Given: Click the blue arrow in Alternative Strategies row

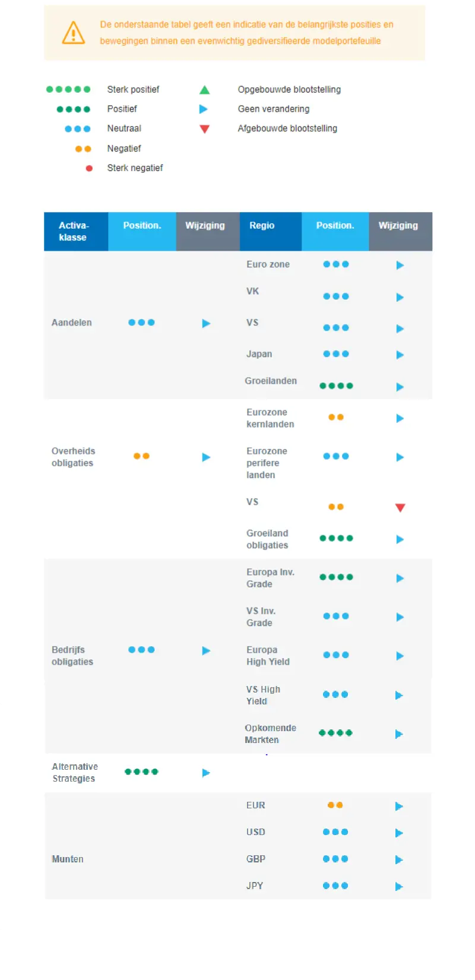Looking at the screenshot, I should point(206,773).
